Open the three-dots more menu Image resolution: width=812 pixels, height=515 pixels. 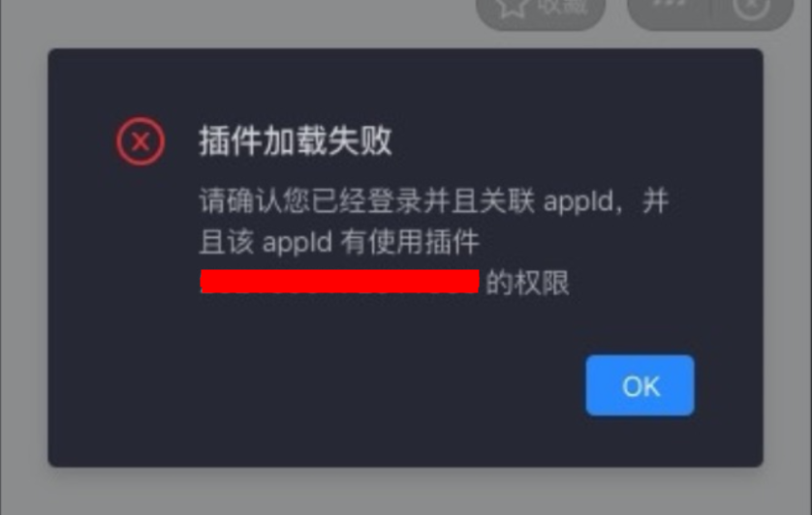(669, 3)
